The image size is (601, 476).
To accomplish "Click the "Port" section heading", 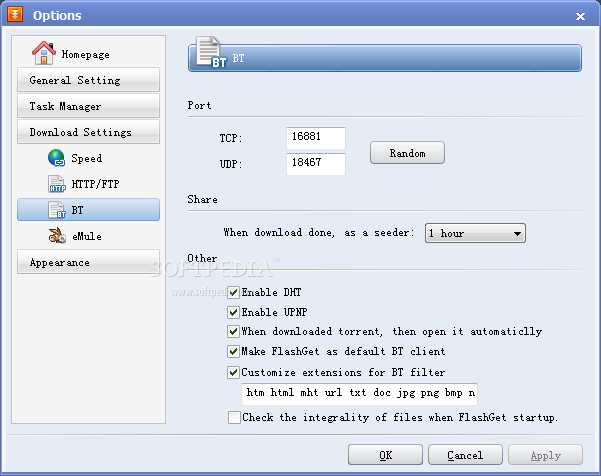I will point(199,105).
